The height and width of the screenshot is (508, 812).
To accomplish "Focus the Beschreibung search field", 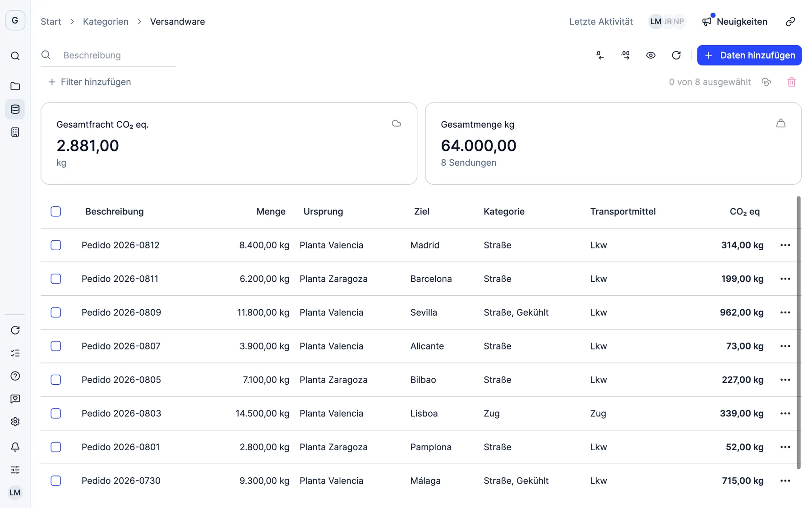I will coord(108,55).
